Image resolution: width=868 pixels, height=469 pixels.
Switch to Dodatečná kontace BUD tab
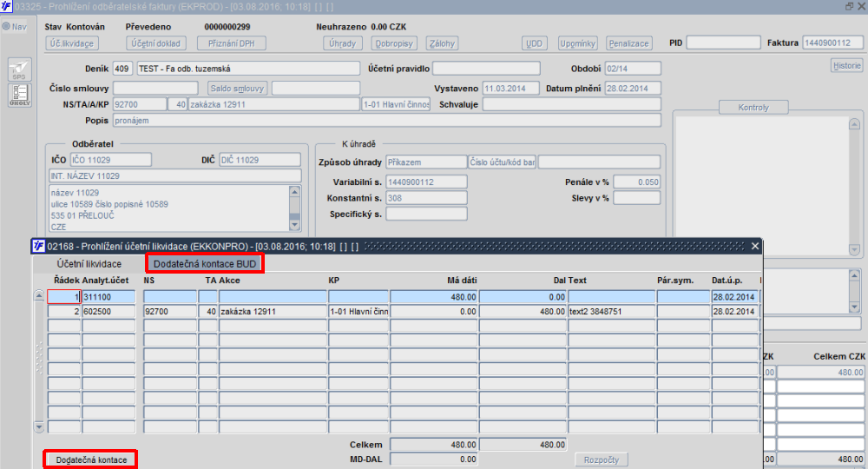coord(205,263)
